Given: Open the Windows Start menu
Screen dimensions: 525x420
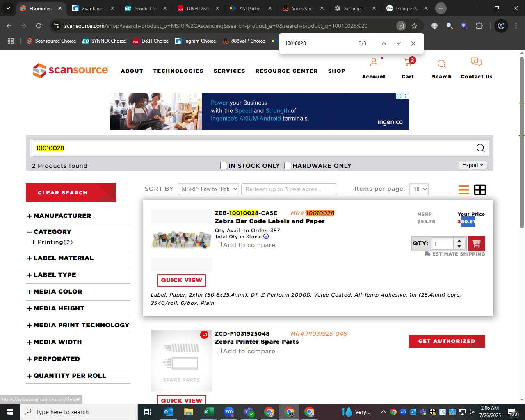Looking at the screenshot, I should 9,412.
